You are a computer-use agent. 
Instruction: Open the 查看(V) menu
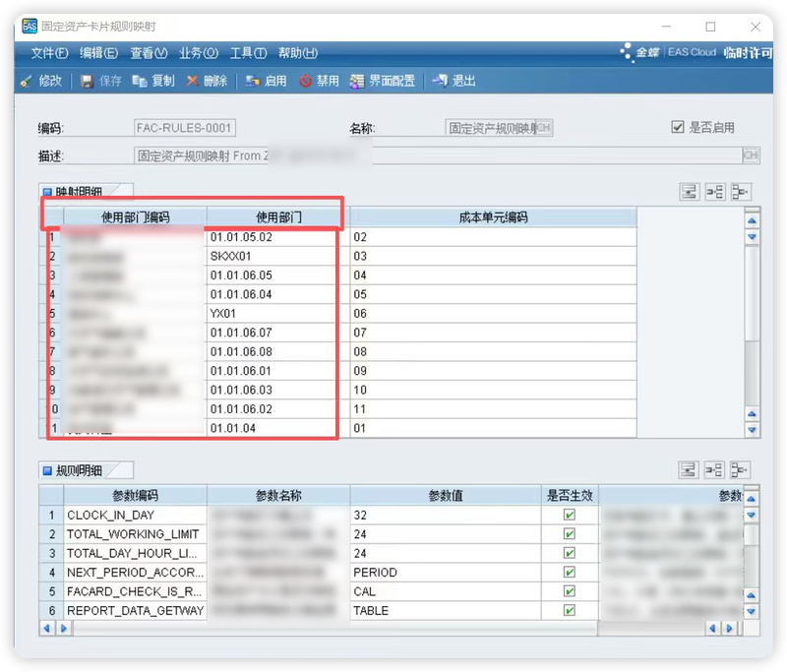pos(150,53)
